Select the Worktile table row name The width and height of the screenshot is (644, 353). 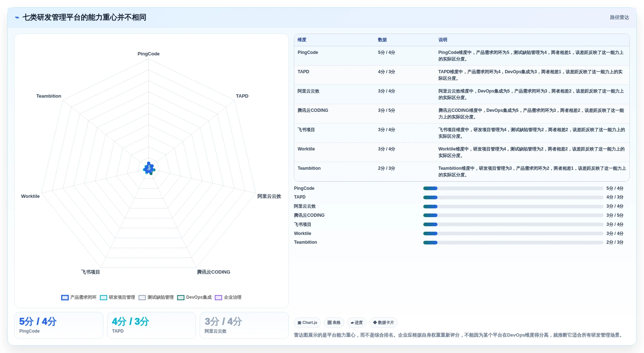click(x=306, y=149)
